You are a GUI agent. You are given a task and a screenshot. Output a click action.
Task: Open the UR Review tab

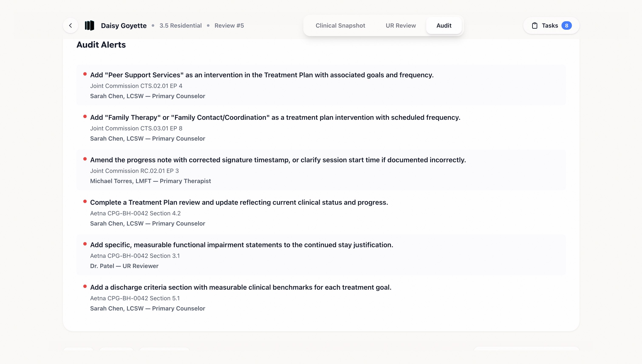click(400, 25)
